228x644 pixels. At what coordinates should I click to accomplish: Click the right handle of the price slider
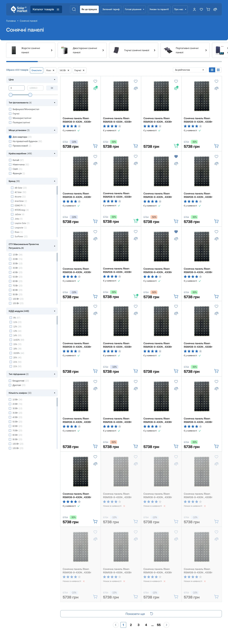[30, 95]
